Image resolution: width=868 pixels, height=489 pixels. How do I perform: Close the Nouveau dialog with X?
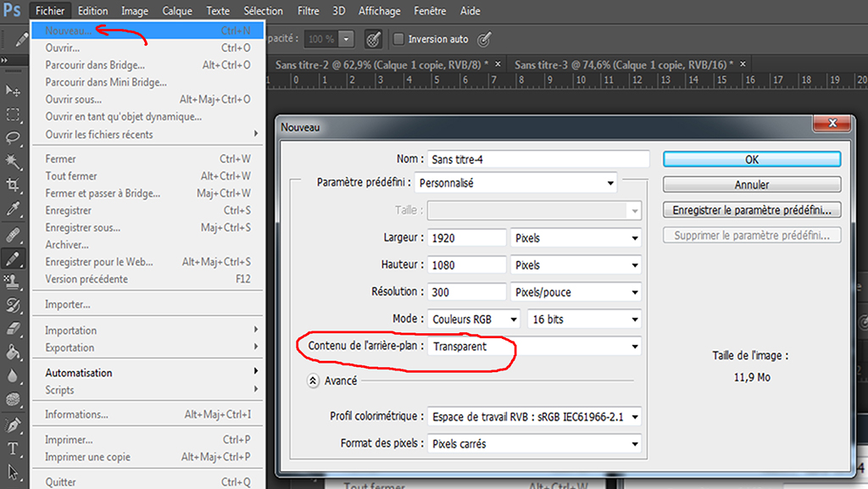[x=832, y=124]
